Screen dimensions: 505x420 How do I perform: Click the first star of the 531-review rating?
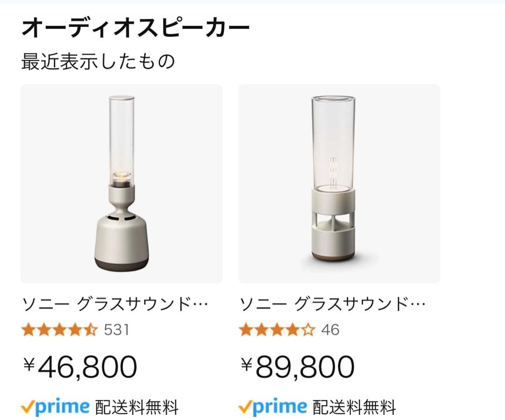(x=29, y=330)
